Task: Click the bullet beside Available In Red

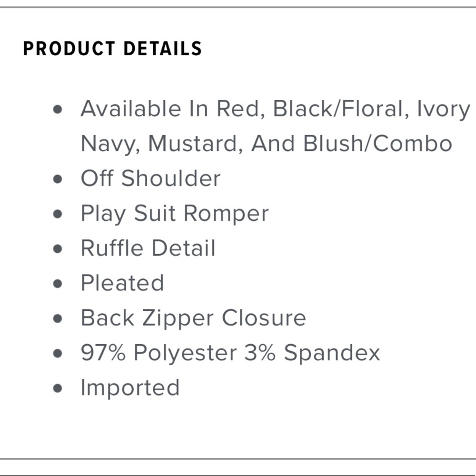Action: (58, 109)
